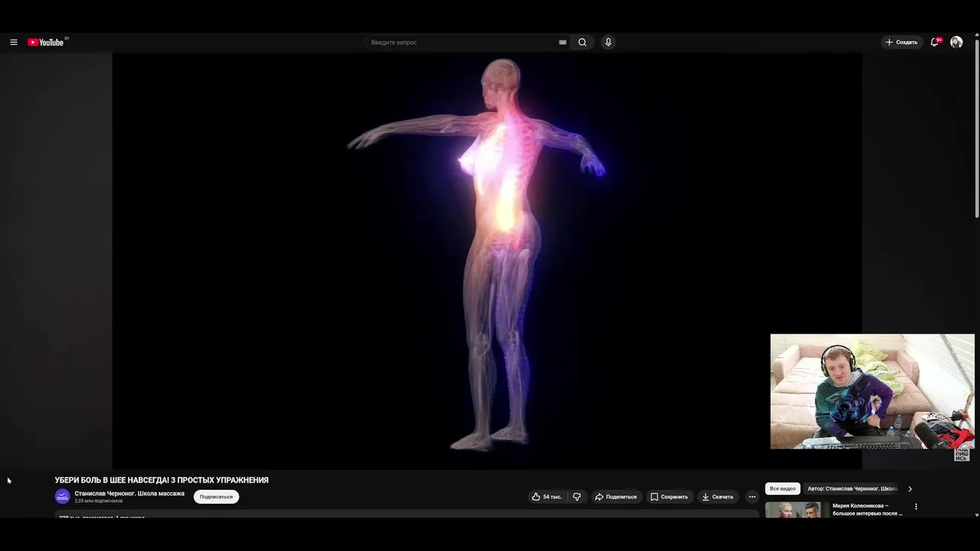The height and width of the screenshot is (551, 980).
Task: Save the video via 'Сохранить'
Action: coord(669,497)
